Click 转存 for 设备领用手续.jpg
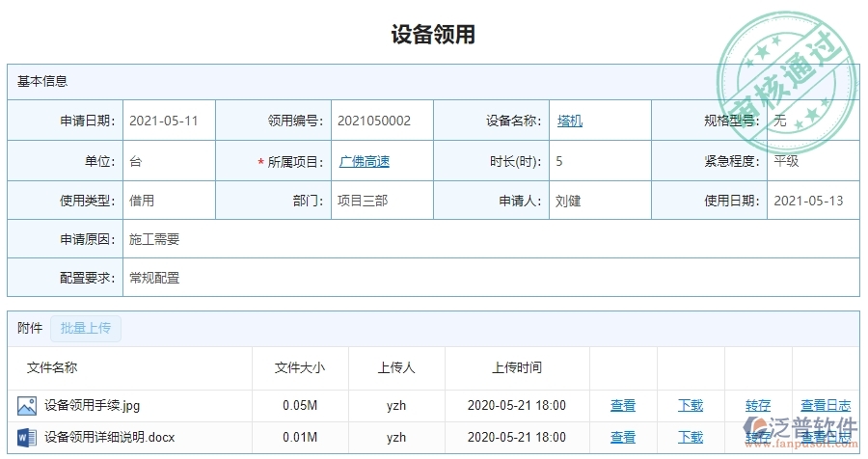This screenshot has height=459, width=868. 758,406
